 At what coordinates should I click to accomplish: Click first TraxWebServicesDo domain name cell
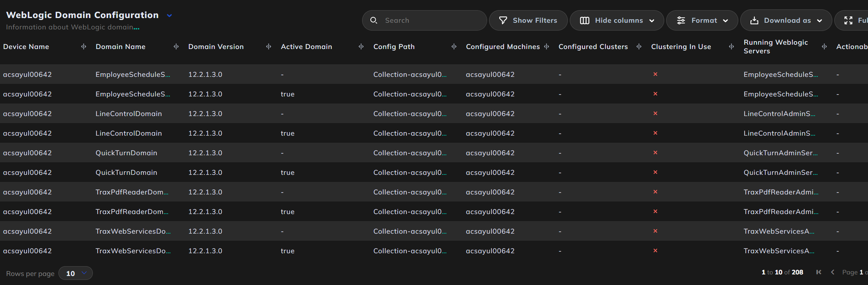coord(133,231)
